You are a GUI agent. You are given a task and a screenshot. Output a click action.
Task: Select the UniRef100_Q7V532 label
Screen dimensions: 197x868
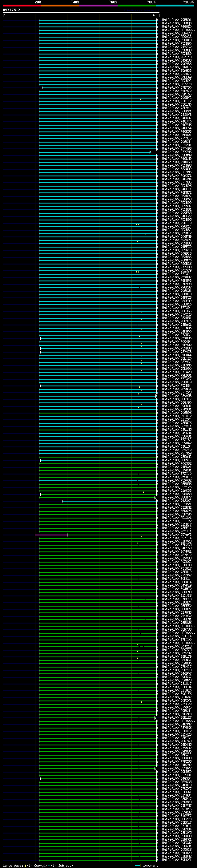click(x=176, y=748)
